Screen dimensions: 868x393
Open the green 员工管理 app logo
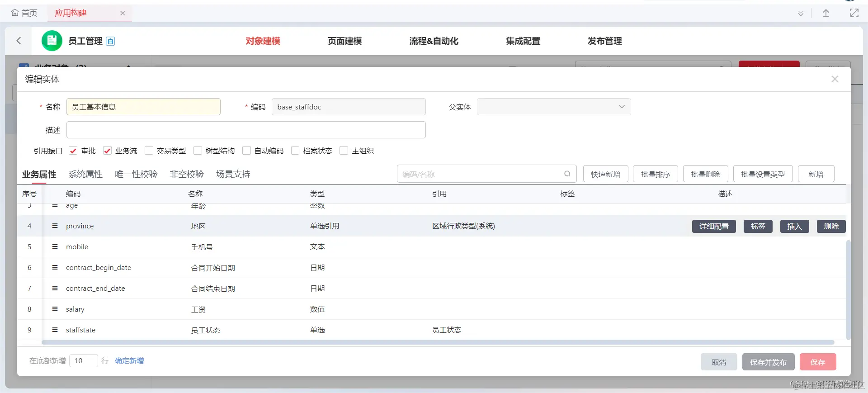click(x=52, y=41)
